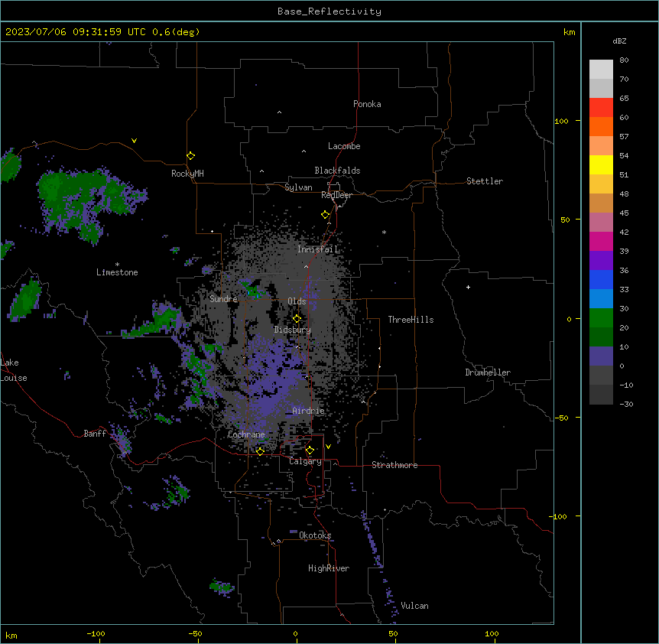The height and width of the screenshot is (644, 659).
Task: Click the yellow diamond between Olds and Didsbury
Action: point(297,319)
